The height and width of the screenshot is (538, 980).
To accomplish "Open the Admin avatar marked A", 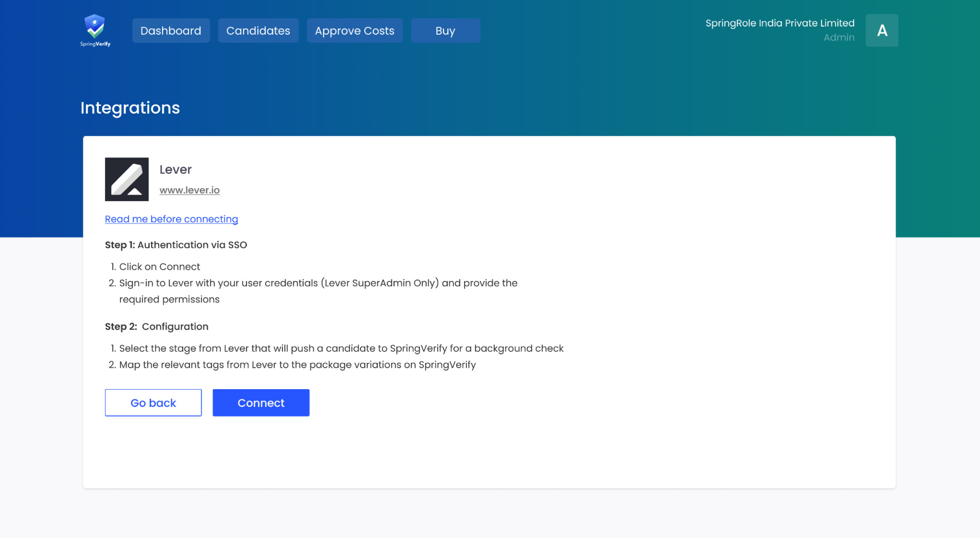I will (882, 30).
